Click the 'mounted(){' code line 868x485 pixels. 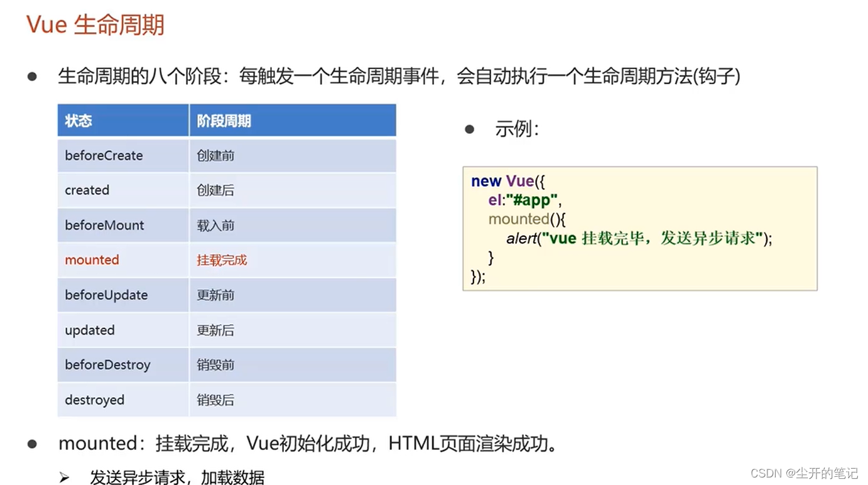click(527, 219)
